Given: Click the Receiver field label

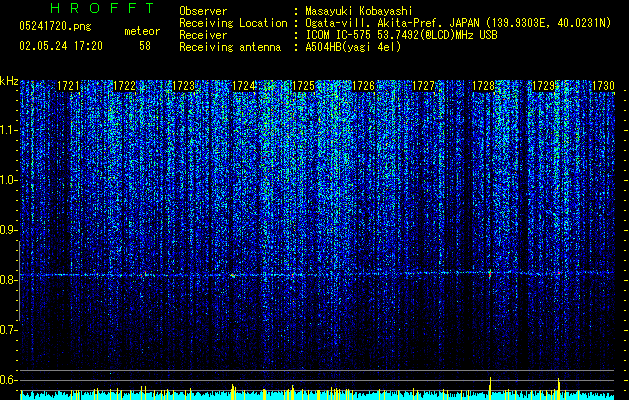Looking at the screenshot, I should [203, 35].
